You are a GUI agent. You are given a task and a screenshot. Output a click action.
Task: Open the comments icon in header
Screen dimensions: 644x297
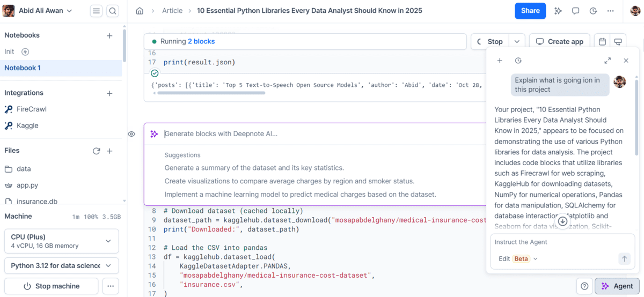[x=575, y=11]
